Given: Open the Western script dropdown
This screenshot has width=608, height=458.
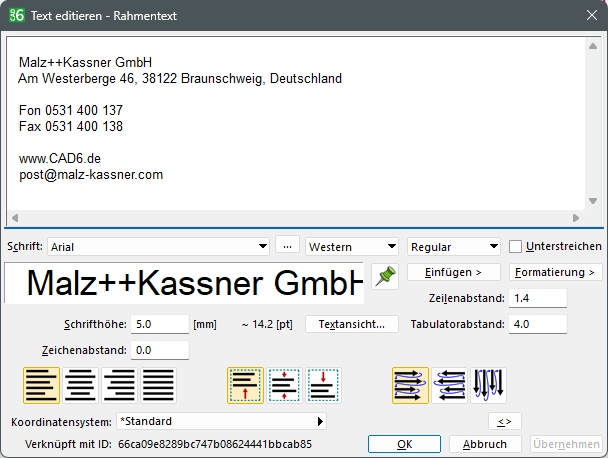Looking at the screenshot, I should [352, 247].
